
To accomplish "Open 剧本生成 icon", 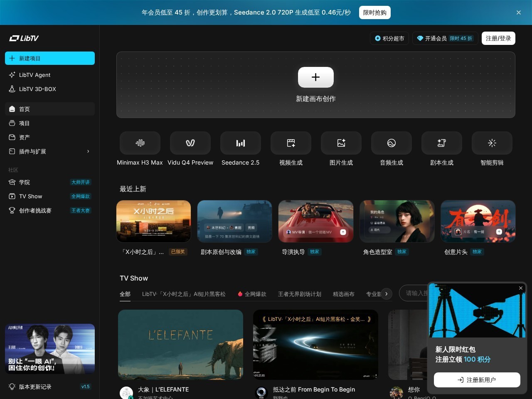I will [x=442, y=143].
